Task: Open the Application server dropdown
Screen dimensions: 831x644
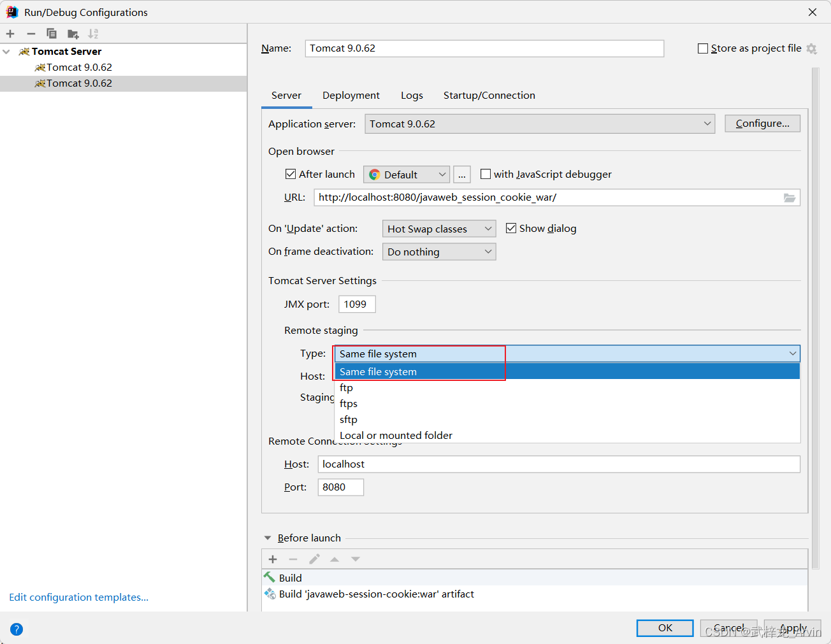Action: click(707, 124)
